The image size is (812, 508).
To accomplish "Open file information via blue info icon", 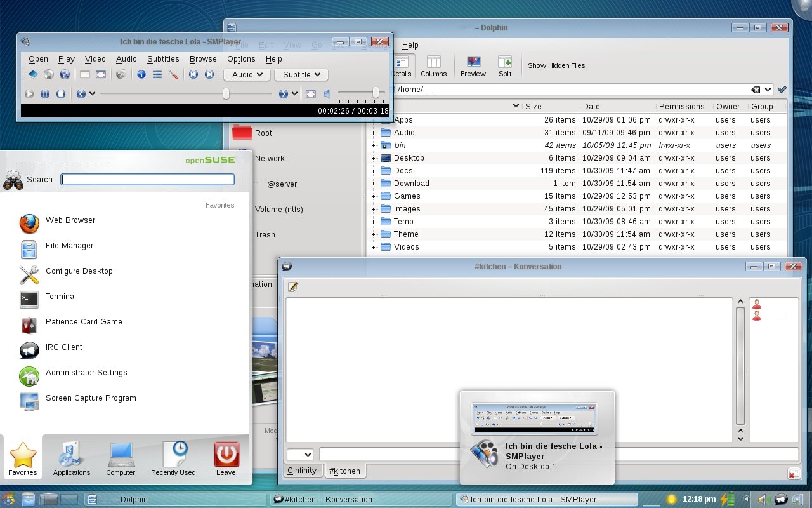I will pos(141,75).
